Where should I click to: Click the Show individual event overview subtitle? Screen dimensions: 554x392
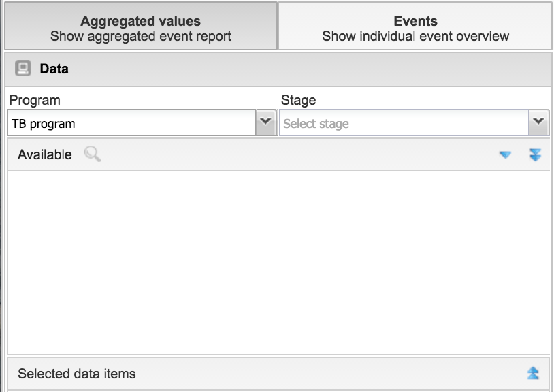415,36
